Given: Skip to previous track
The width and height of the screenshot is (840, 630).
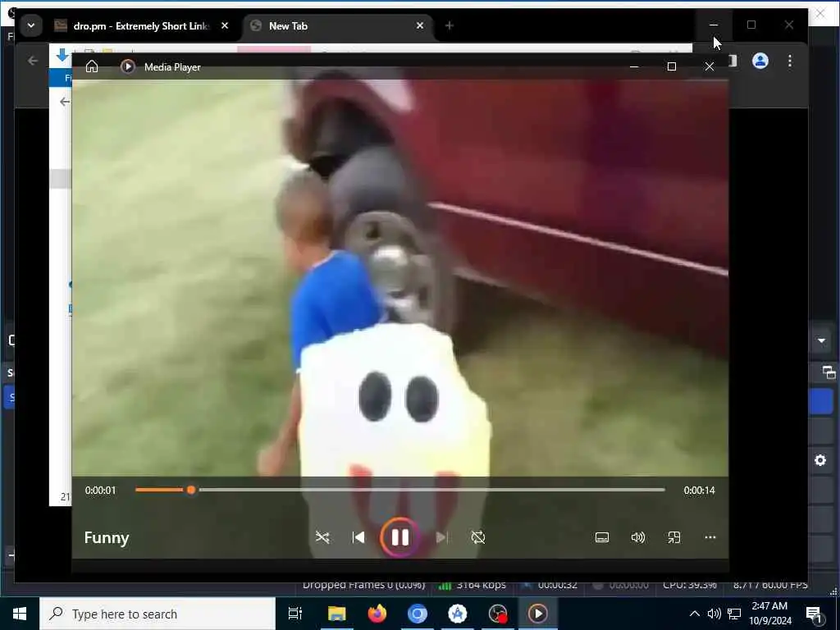Looking at the screenshot, I should pos(358,537).
